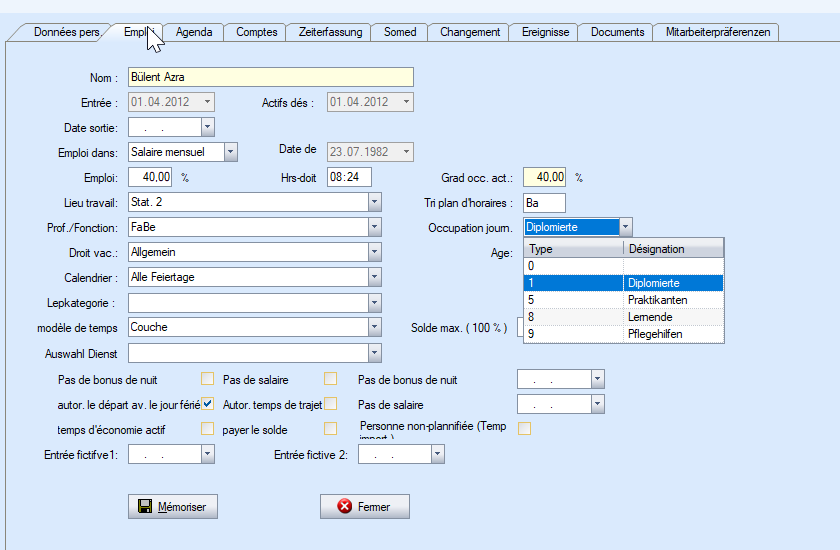840x550 pixels.
Task: Click the 'Tri plan d'horaires' field
Action: tap(544, 203)
